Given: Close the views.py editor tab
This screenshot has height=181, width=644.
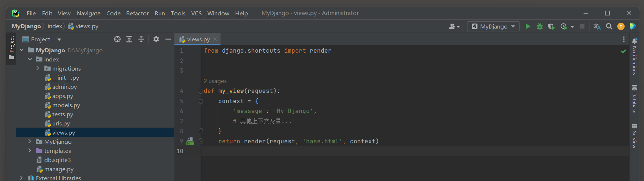Looking at the screenshot, I should coord(215,39).
